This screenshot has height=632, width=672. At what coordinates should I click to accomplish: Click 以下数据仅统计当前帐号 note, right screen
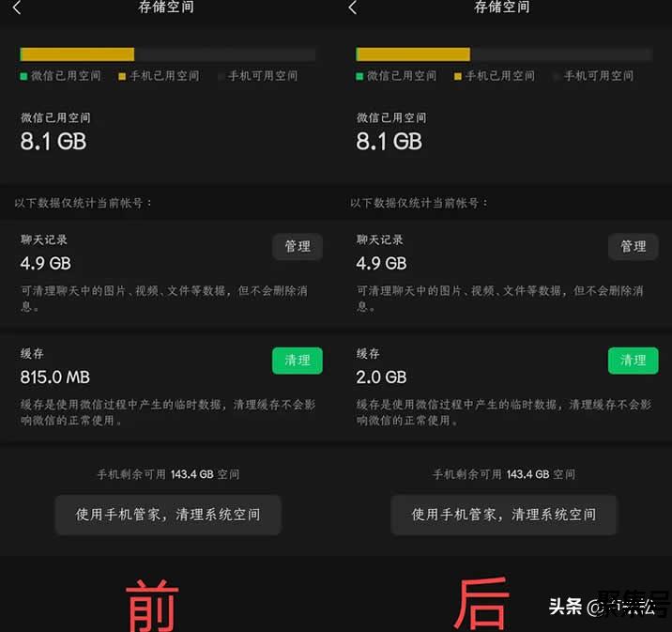click(x=419, y=203)
